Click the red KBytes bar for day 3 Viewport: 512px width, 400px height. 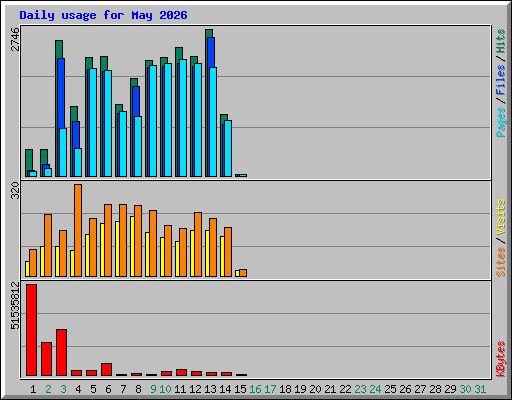click(61, 352)
